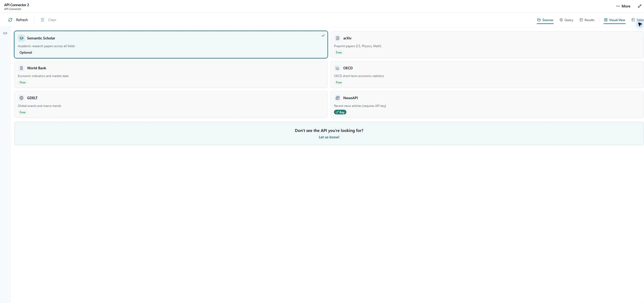Click the collapse window arrows icon

pyautogui.click(x=639, y=6)
